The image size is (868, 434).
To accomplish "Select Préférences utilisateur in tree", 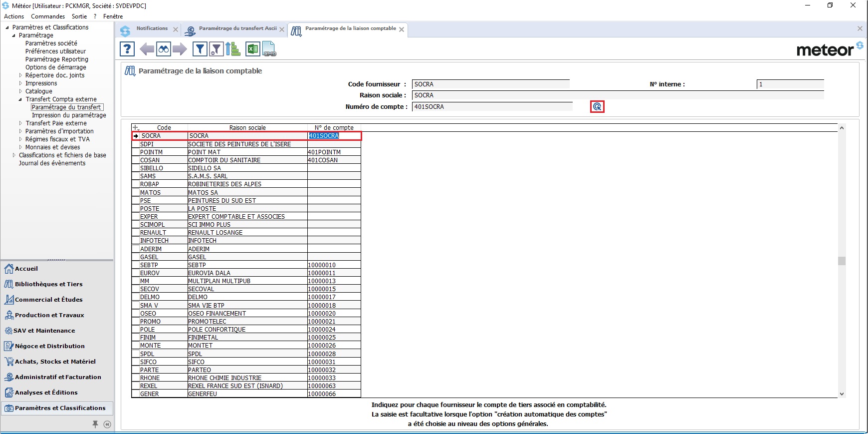I will click(x=55, y=51).
